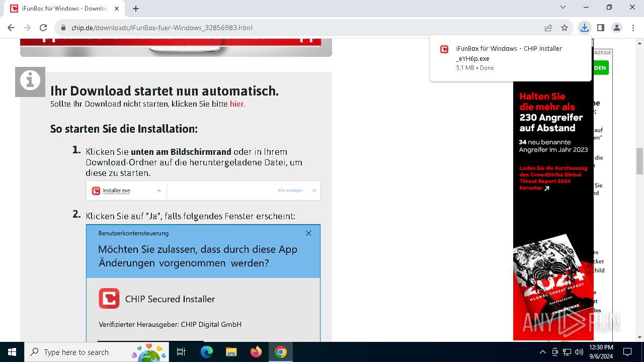
Task: Go forward with the browser arrow
Action: [x=27, y=28]
